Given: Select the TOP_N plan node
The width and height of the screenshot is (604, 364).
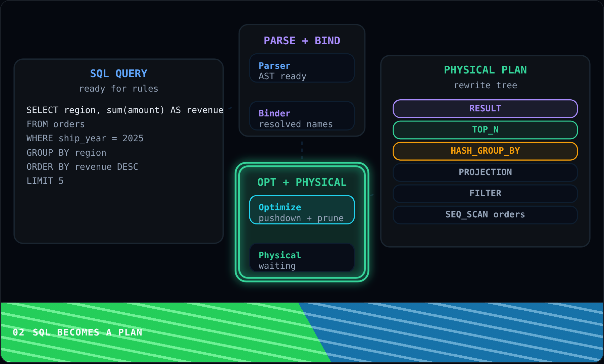Looking at the screenshot, I should tap(485, 130).
